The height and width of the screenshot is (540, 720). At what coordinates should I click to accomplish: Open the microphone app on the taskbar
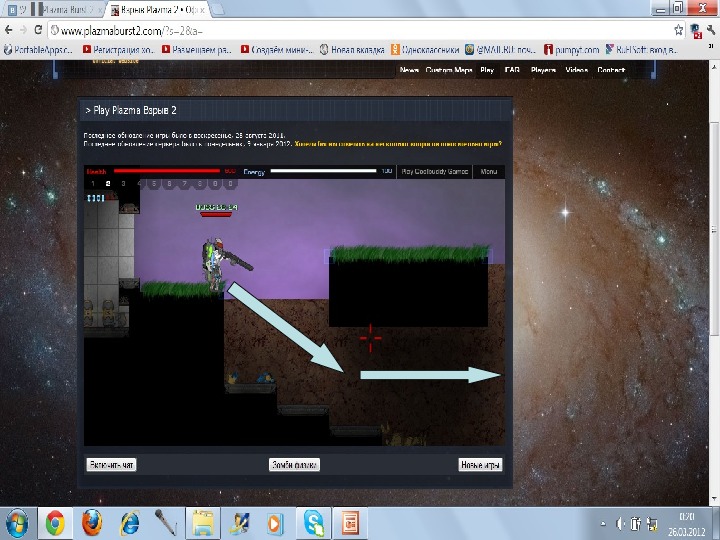[165, 523]
